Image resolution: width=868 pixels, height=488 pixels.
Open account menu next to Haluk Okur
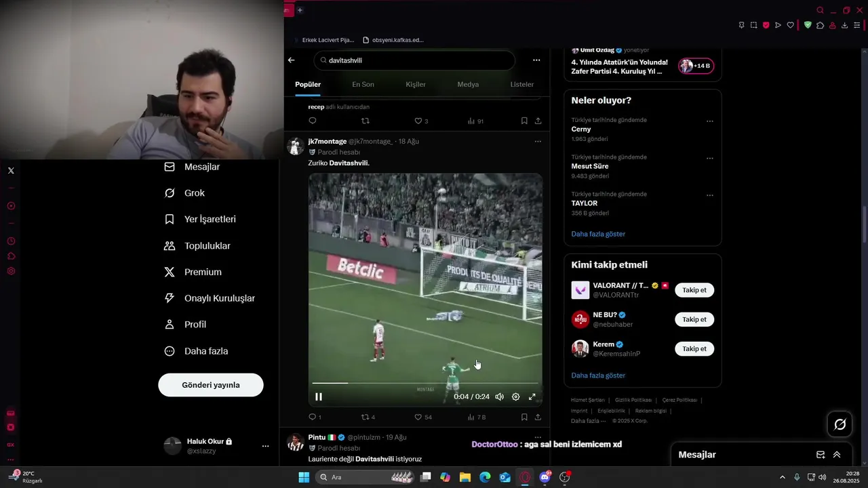coord(265,446)
